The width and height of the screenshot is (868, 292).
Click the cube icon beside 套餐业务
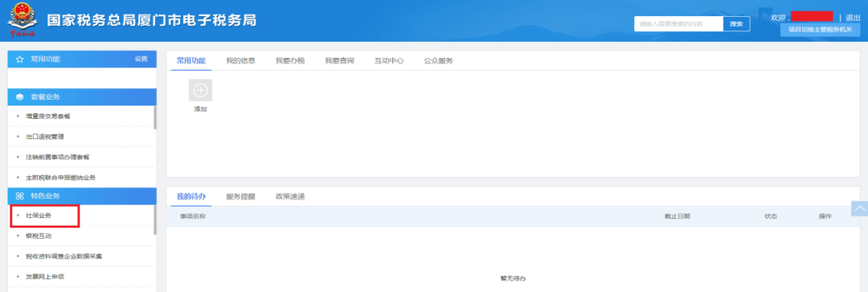19,97
